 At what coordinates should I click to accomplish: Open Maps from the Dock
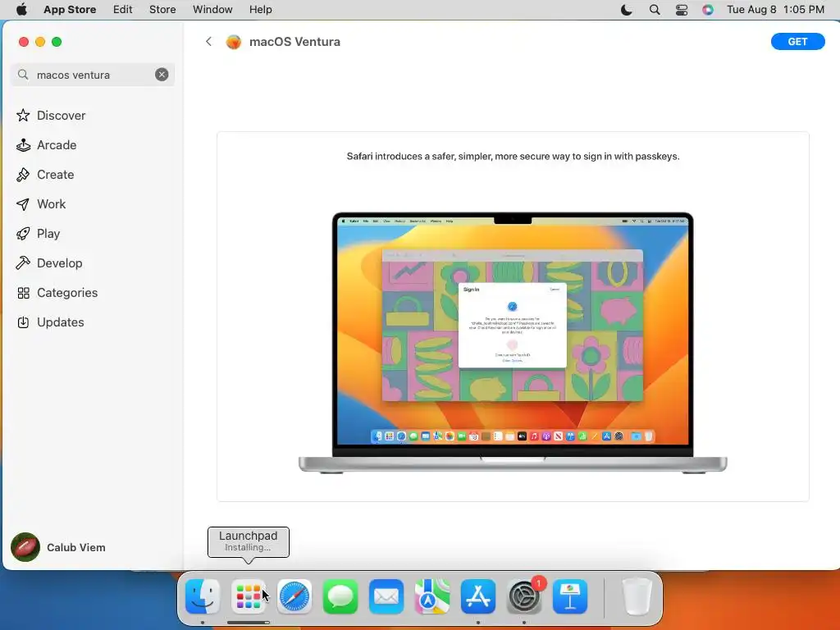tap(432, 596)
